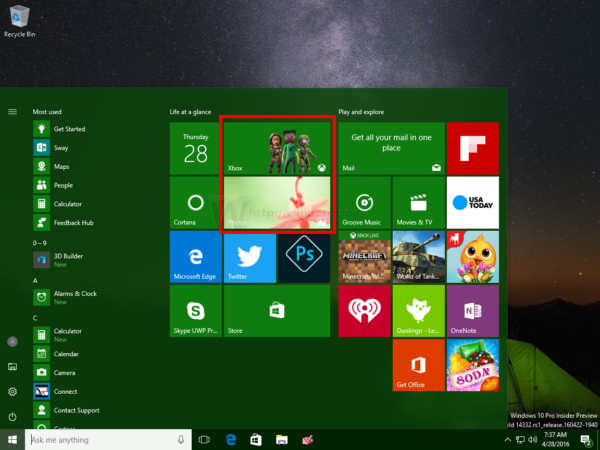This screenshot has width=600, height=450.
Task: Click the Get Office tile
Action: (x=418, y=365)
